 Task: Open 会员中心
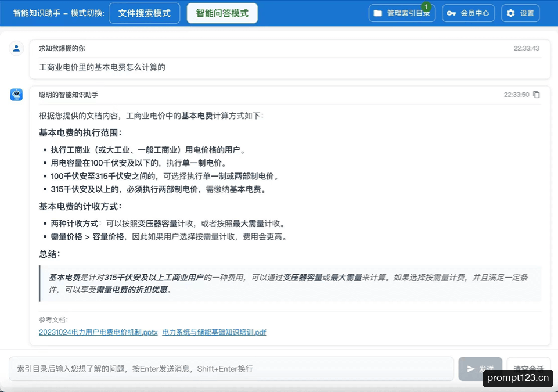(x=468, y=13)
